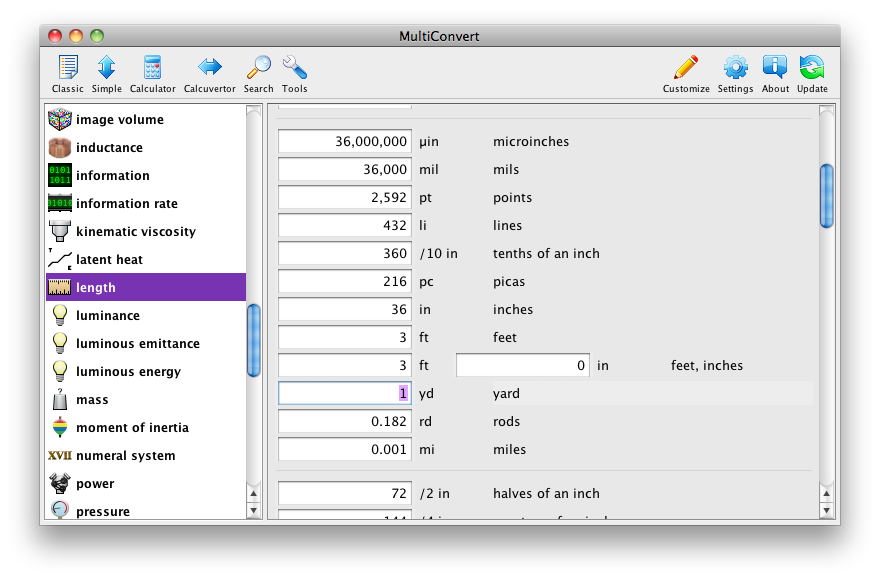Select 'numeral system' category label

tap(126, 456)
